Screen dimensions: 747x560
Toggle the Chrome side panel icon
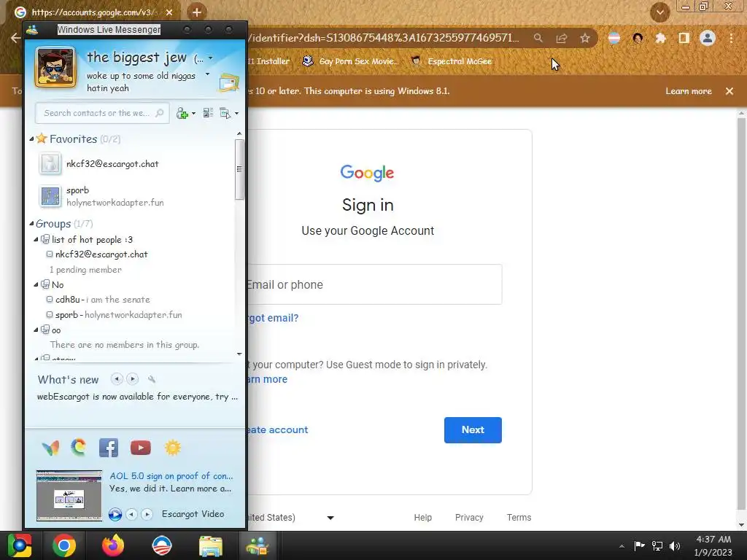click(684, 38)
